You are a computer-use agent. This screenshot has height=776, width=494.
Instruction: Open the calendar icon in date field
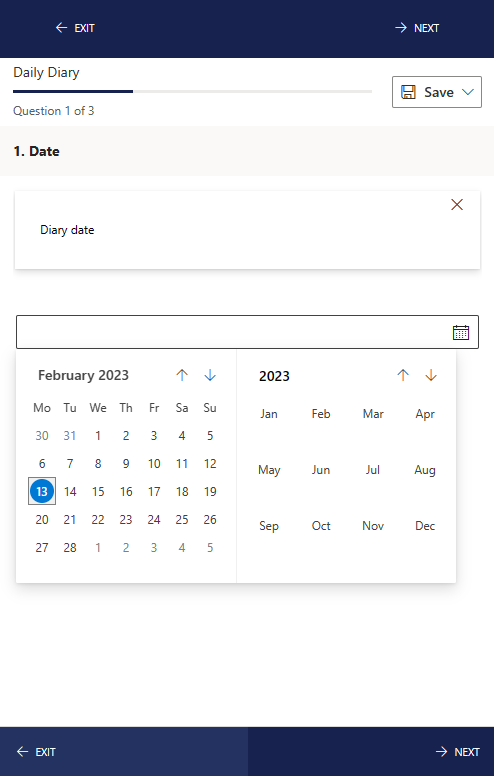(x=460, y=332)
